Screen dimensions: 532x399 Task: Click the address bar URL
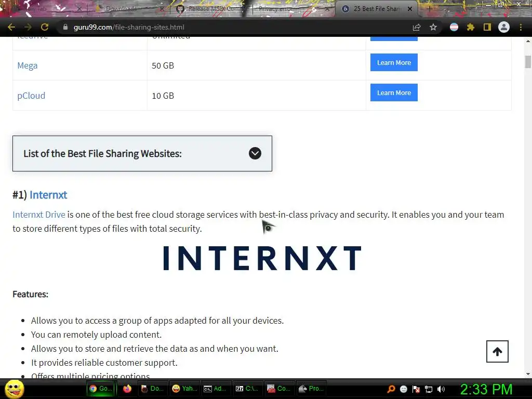[129, 27]
